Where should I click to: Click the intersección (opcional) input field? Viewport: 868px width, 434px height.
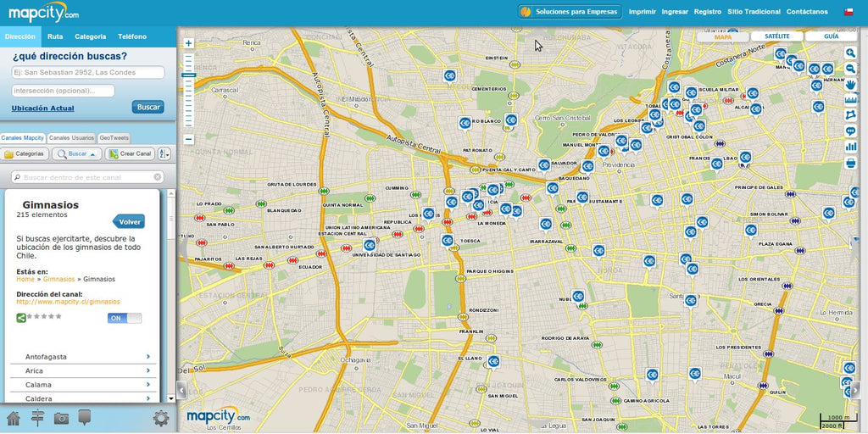point(63,91)
